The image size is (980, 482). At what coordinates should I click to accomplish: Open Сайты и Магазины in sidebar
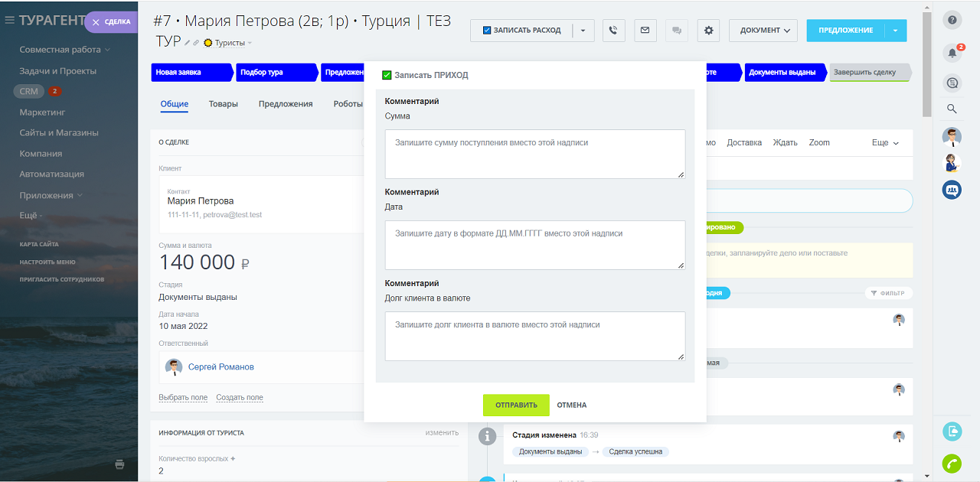pos(59,132)
